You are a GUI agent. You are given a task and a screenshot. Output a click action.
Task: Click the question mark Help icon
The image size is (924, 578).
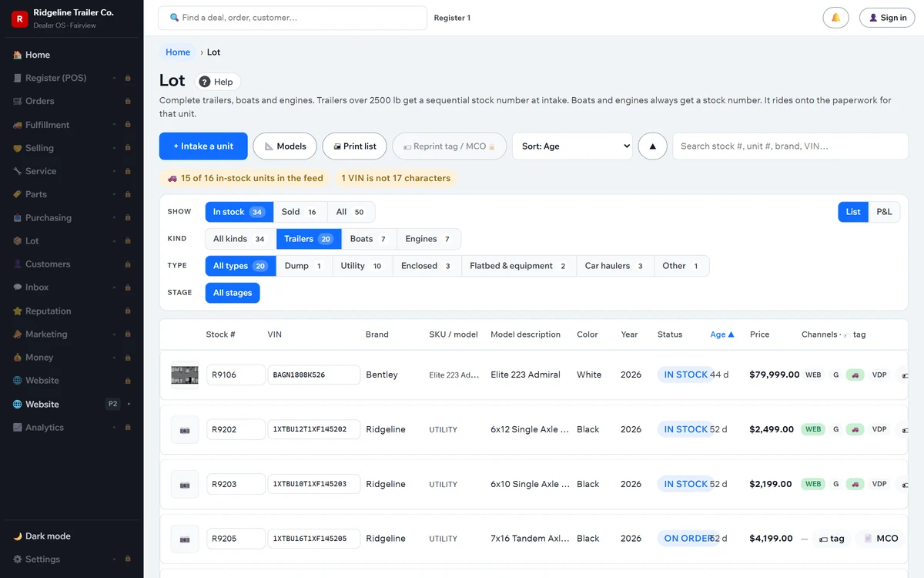(x=205, y=82)
